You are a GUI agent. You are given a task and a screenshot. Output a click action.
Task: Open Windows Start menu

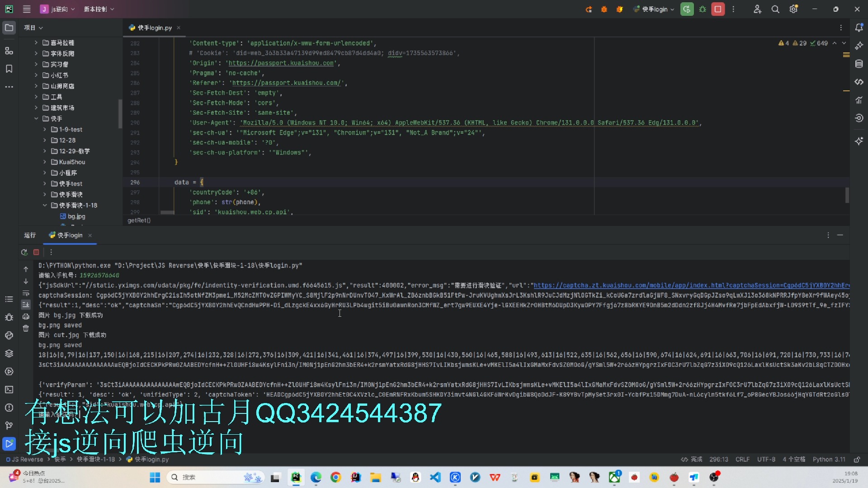pyautogui.click(x=155, y=478)
